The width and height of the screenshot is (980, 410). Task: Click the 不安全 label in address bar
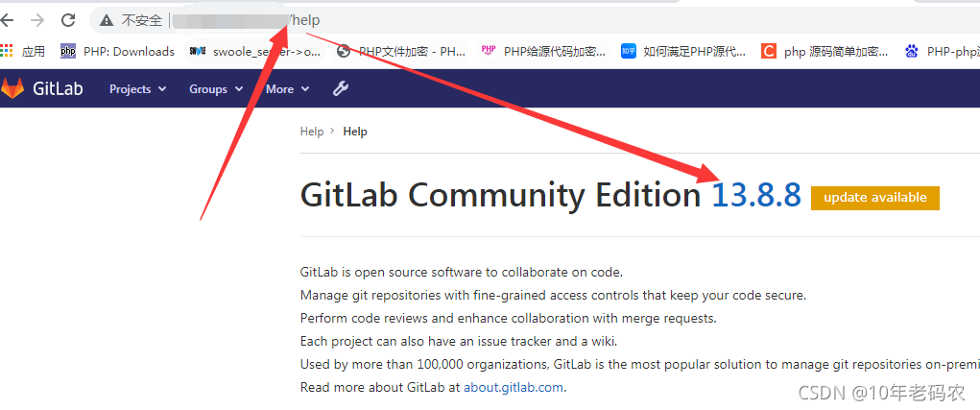tap(142, 20)
